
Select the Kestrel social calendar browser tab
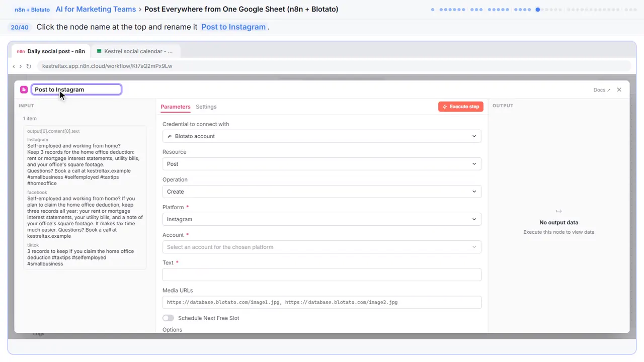pos(135,51)
